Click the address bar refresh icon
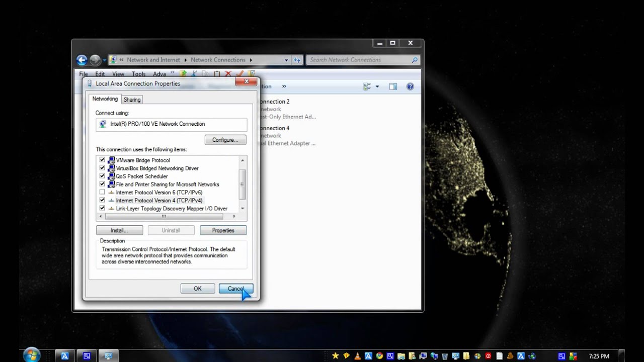644x362 pixels. click(297, 60)
